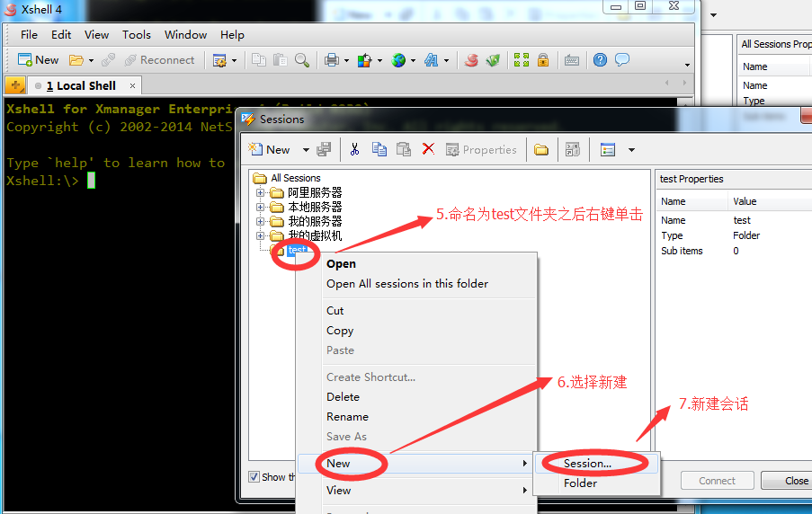Viewport: 812px width, 514px height.
Task: Click the Find magnifier icon
Action: pos(302,60)
